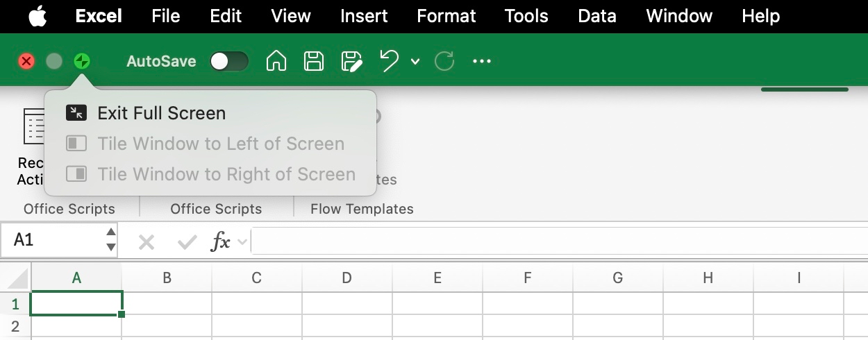Screen dimensions: 868x340
Task: Click the Home icon in title bar
Action: [x=276, y=62]
